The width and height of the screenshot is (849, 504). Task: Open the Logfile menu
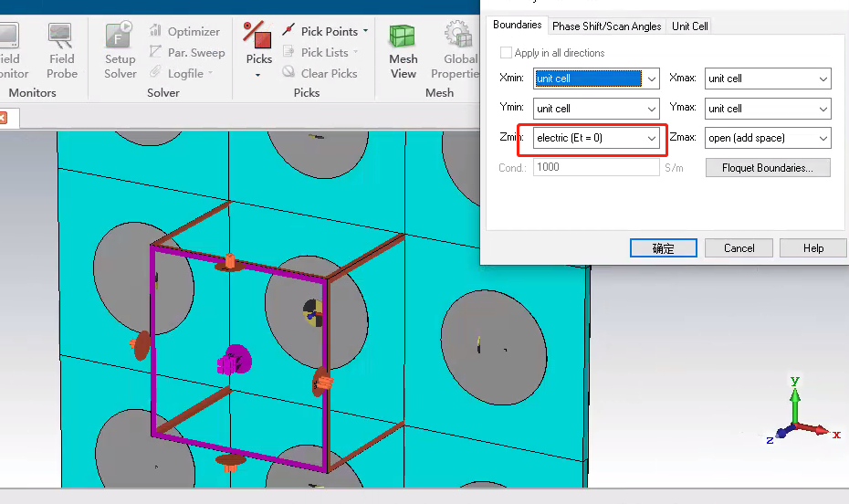click(x=182, y=73)
